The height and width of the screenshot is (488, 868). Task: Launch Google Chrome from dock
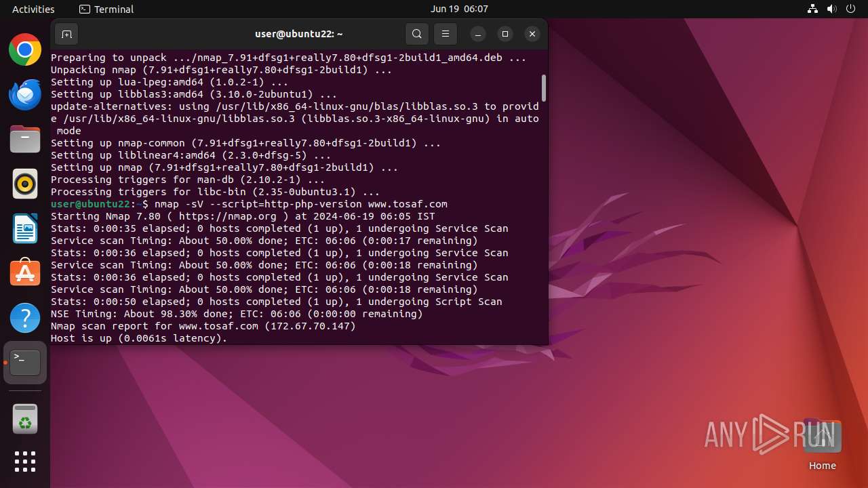point(25,50)
